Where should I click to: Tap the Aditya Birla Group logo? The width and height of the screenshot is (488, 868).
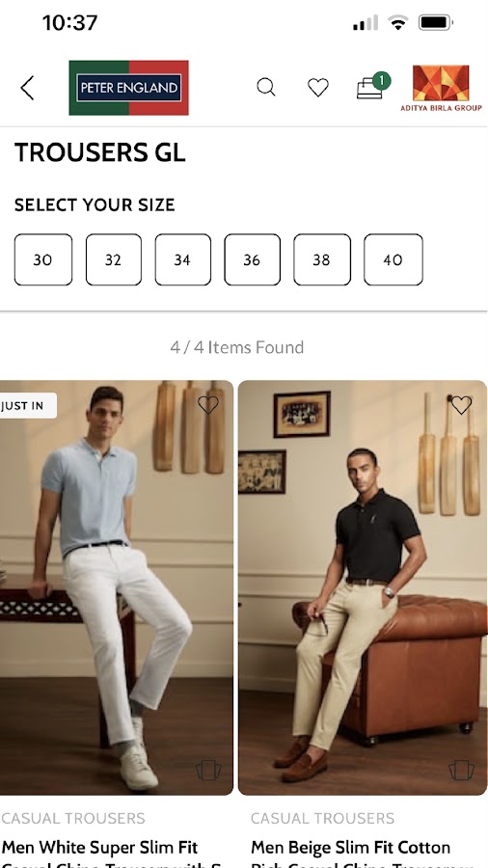click(x=441, y=88)
